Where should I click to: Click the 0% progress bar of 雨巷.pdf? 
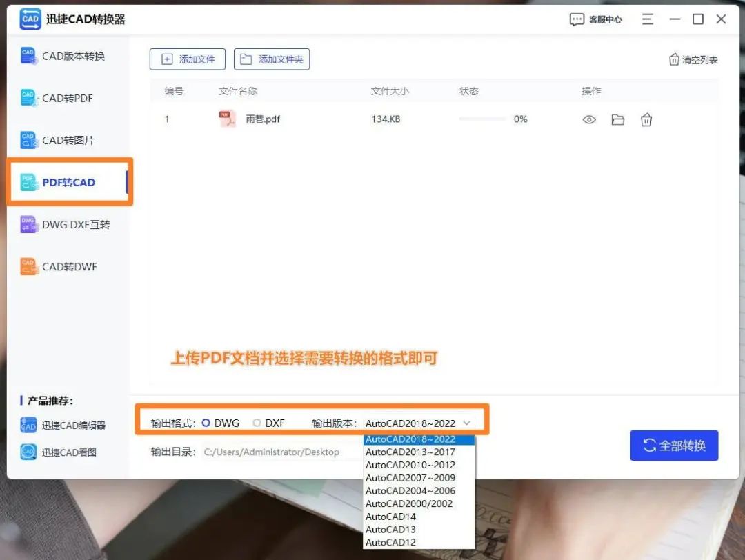[482, 119]
